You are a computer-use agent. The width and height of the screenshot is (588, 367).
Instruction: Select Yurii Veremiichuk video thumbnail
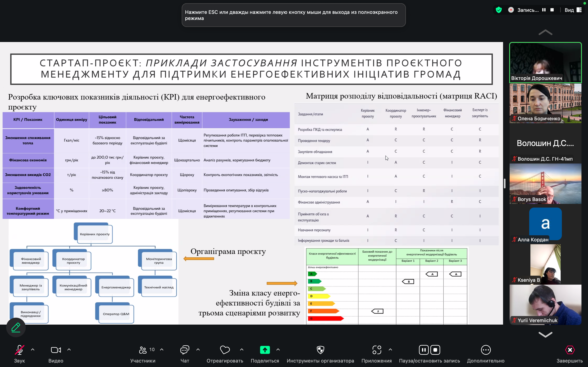click(545, 304)
